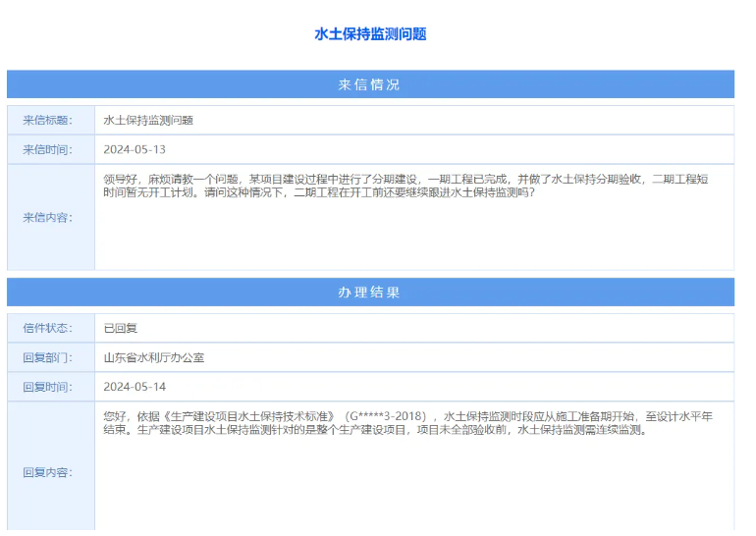Click the 来信标题 label cell
Viewport: 756px width, 536px height.
coord(51,120)
